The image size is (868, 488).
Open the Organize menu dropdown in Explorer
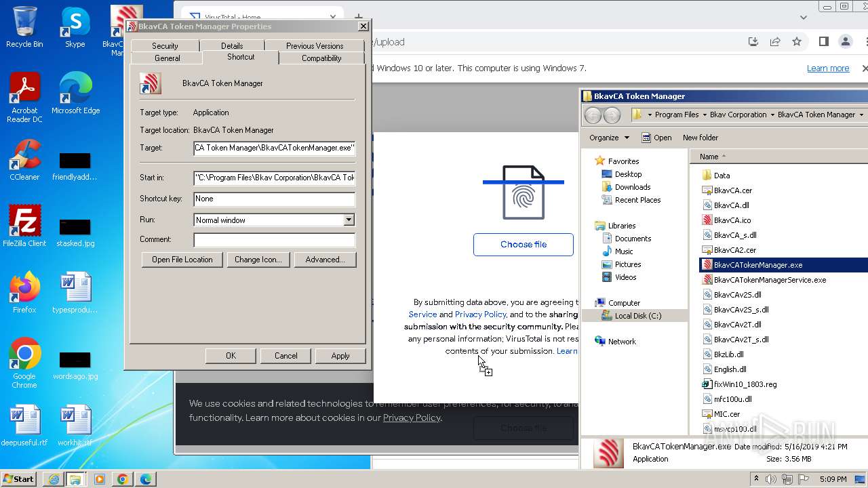609,138
